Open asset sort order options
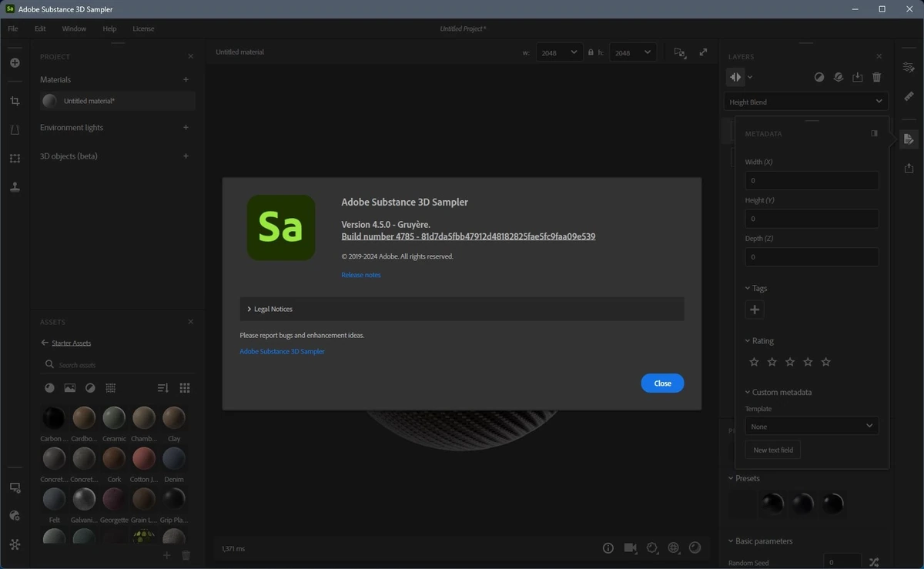The height and width of the screenshot is (569, 924). tap(162, 388)
